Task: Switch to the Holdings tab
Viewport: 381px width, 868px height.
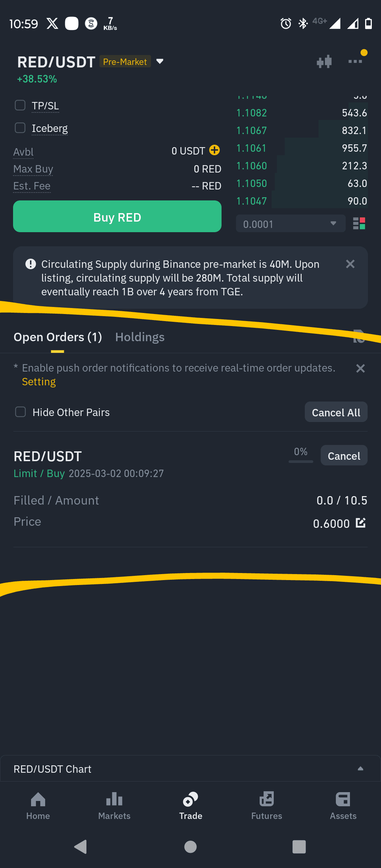Action: pyautogui.click(x=140, y=337)
